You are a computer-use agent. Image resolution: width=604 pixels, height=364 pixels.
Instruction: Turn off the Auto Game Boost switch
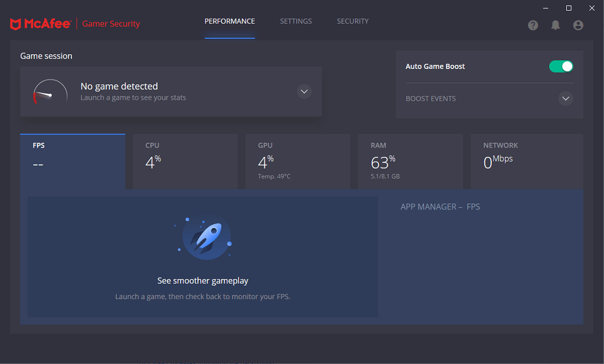[561, 66]
